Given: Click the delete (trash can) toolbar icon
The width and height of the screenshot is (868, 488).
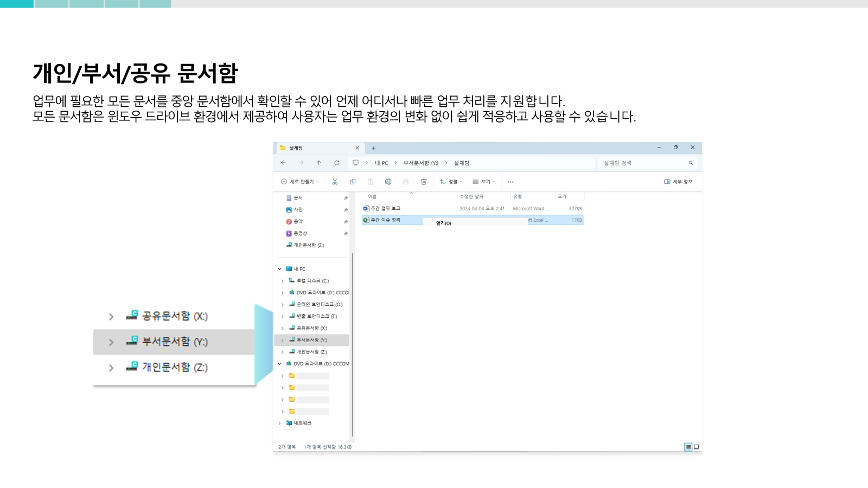Looking at the screenshot, I should [x=424, y=182].
